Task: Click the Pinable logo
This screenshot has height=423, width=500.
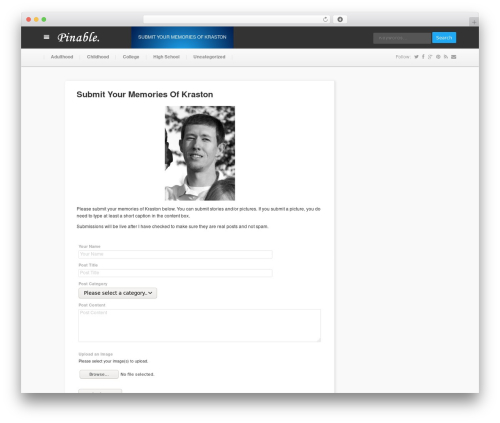Action: point(78,37)
